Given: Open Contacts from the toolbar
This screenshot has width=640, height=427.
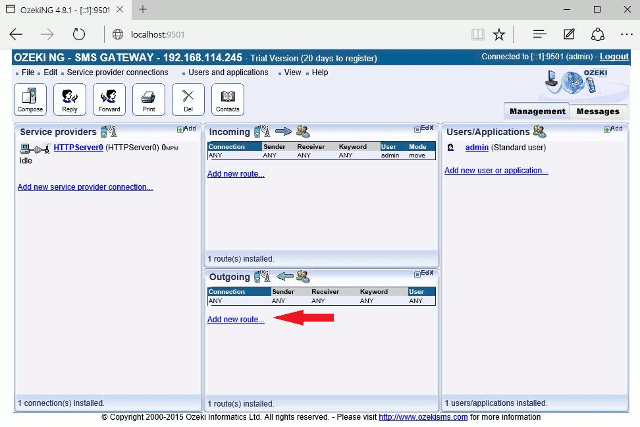Looking at the screenshot, I should pos(227,99).
